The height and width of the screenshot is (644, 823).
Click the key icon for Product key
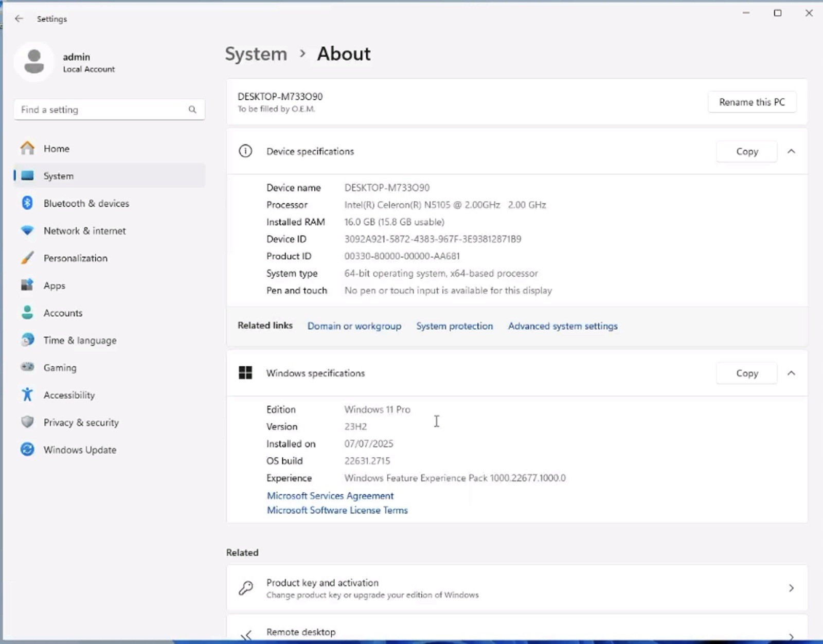point(246,588)
